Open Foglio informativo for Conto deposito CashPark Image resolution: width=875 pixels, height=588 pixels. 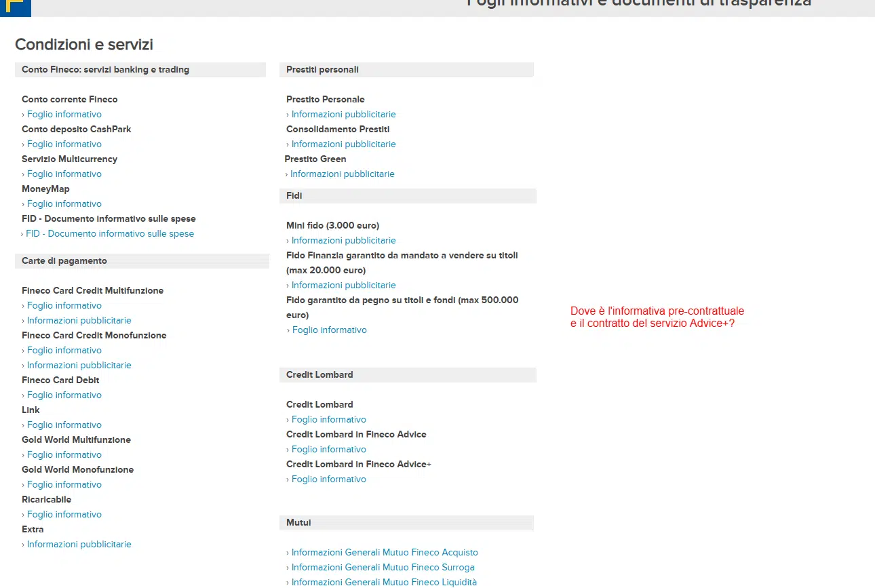[x=64, y=144]
